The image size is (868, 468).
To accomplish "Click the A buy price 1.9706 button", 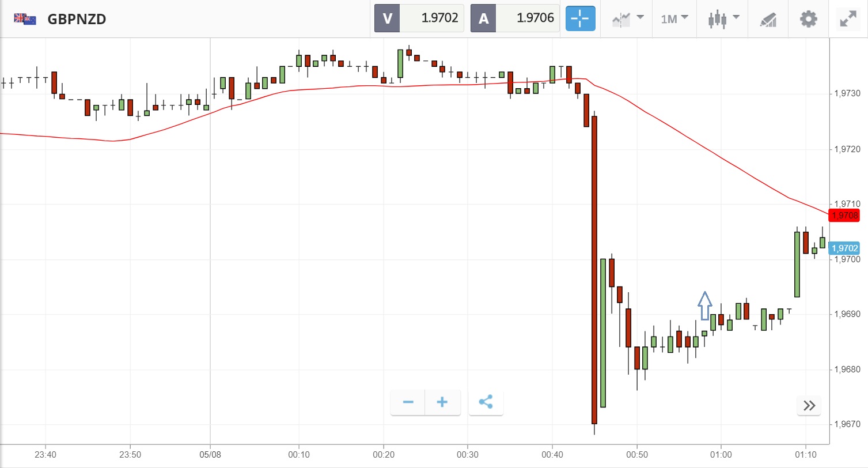I will point(516,18).
